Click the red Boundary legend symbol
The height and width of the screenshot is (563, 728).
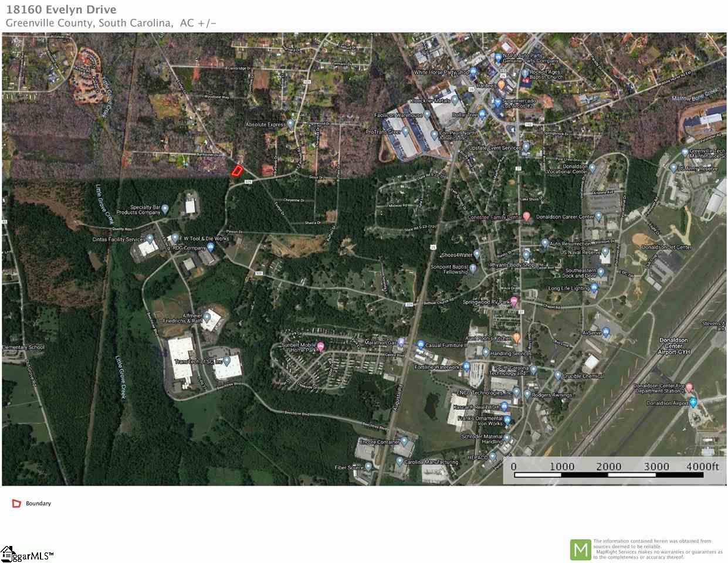[16, 503]
